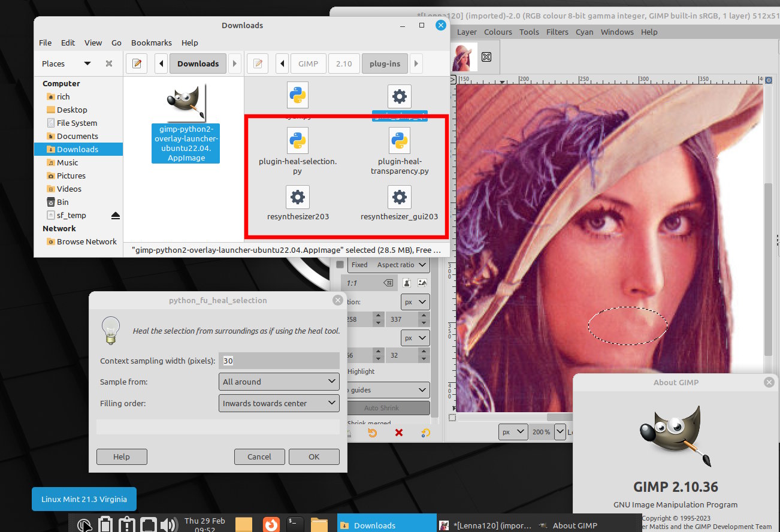Select the resynthesizer_gui203 gear file icon

(400, 197)
